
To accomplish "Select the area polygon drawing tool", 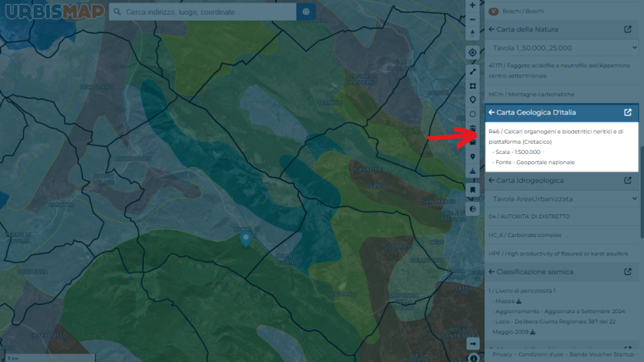I will (473, 86).
